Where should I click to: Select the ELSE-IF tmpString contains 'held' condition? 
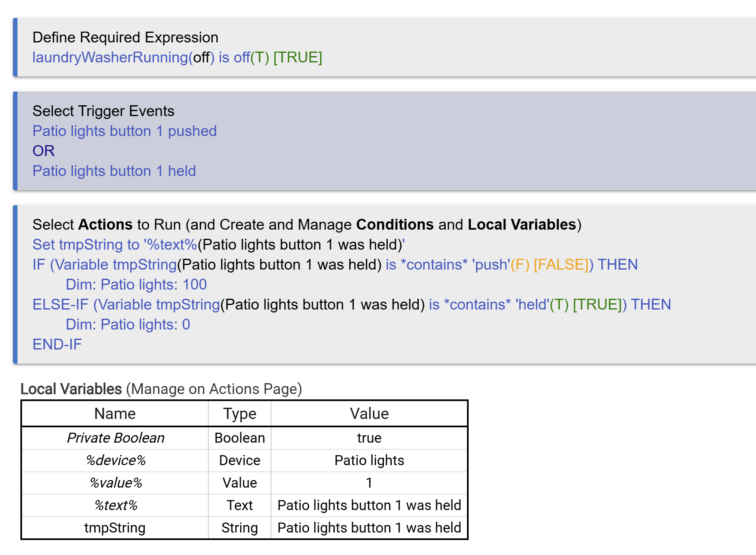pos(351,305)
